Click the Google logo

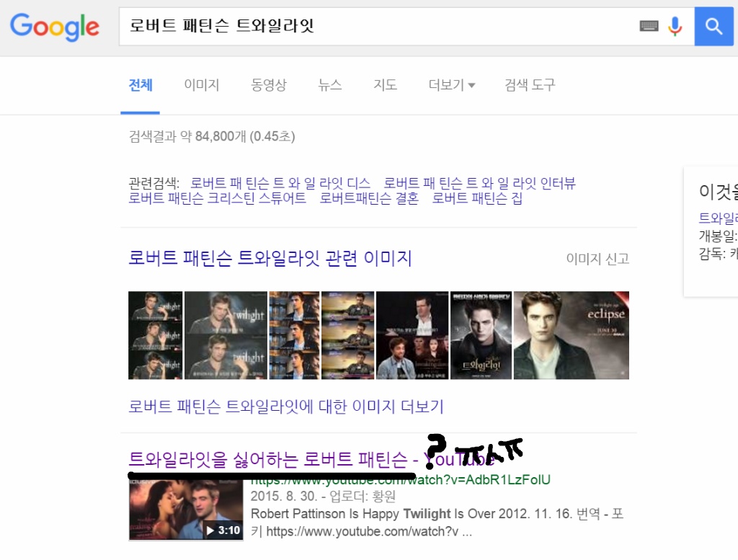click(55, 27)
